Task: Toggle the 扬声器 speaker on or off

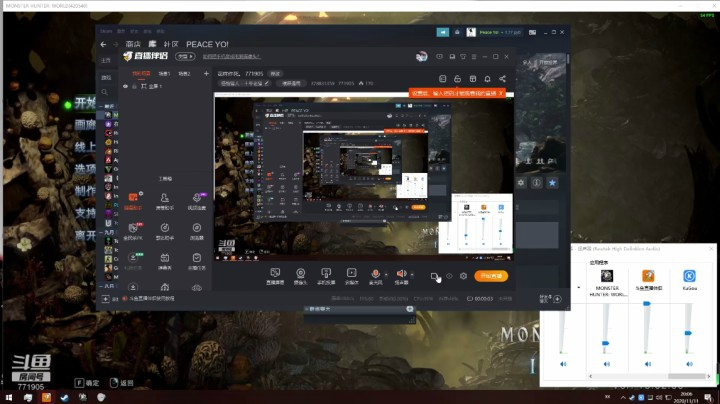Action: [401, 276]
